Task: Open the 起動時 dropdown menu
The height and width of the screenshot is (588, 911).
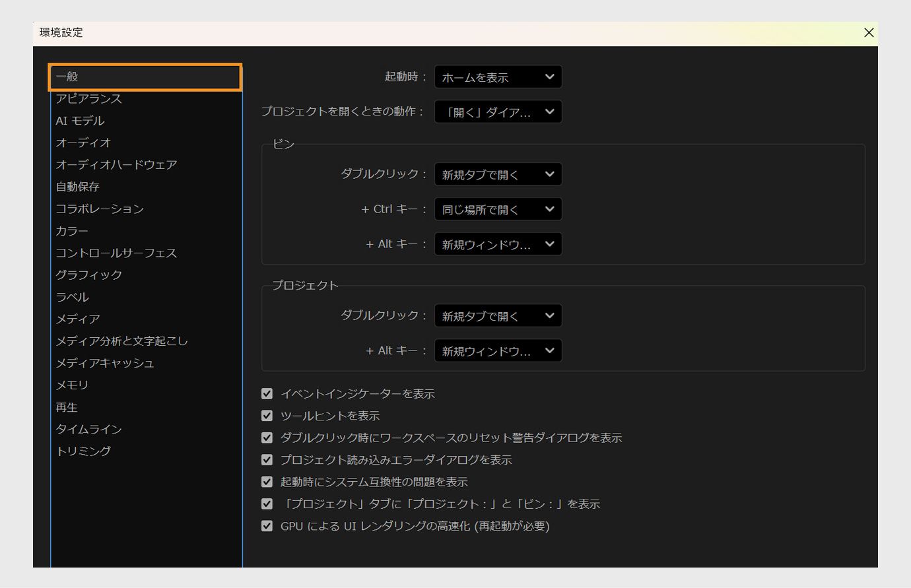Action: click(x=498, y=77)
